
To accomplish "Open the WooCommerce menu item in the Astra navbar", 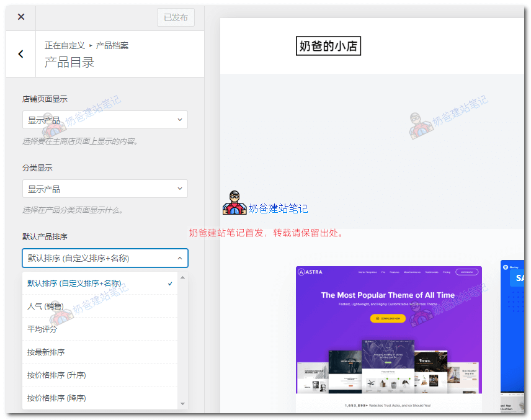I will tap(413, 272).
